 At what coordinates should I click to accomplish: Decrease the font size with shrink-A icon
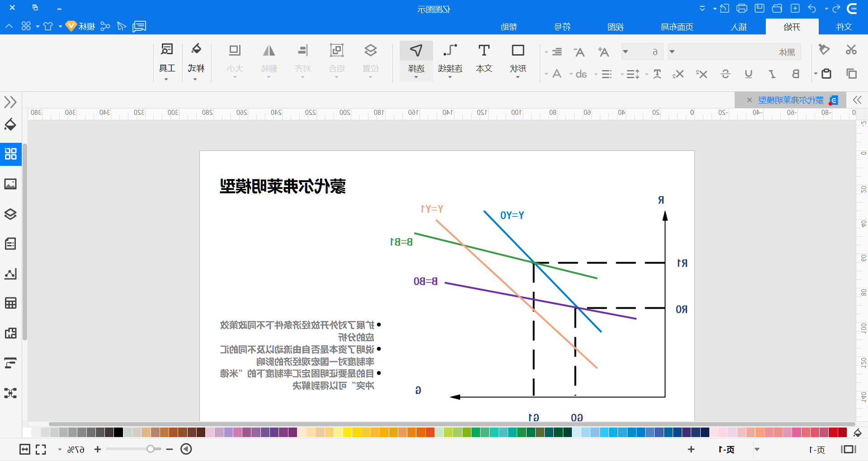point(579,52)
